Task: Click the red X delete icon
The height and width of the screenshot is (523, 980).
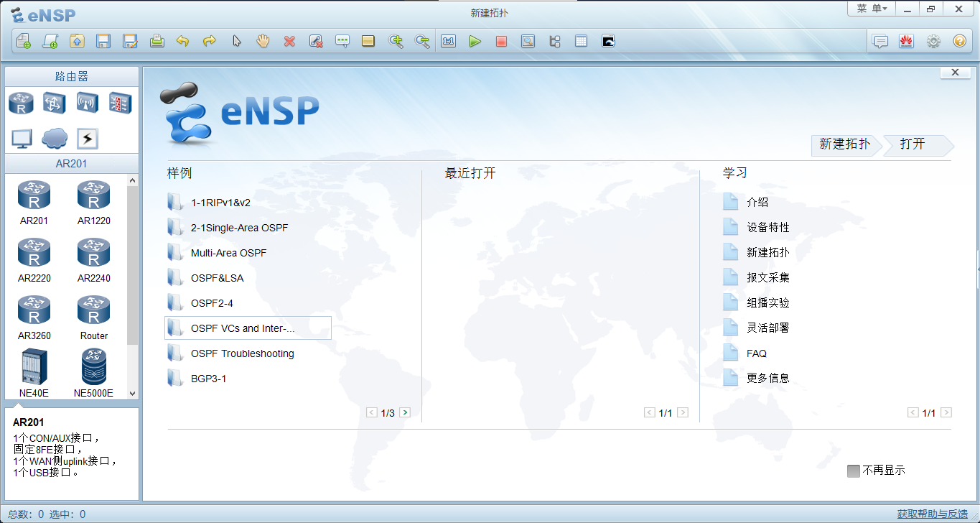Action: pyautogui.click(x=289, y=42)
